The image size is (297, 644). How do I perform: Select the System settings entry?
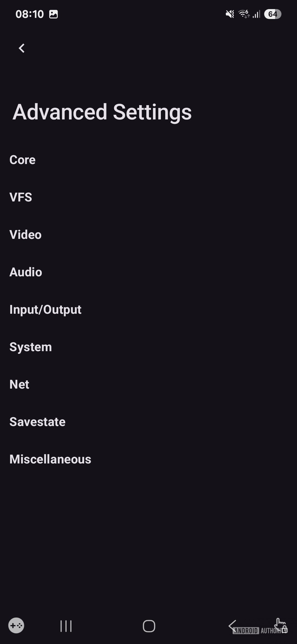coord(31,347)
